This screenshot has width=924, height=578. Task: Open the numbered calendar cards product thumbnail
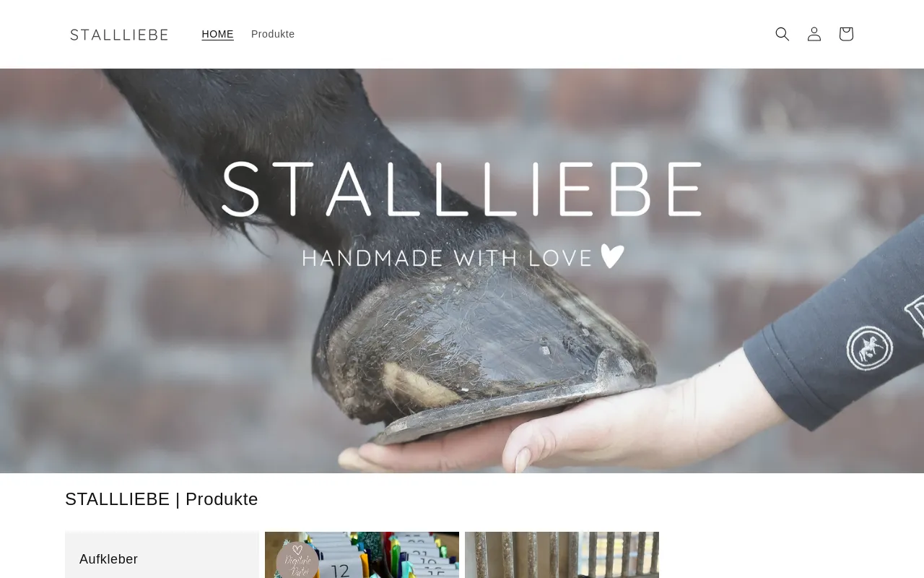362,555
